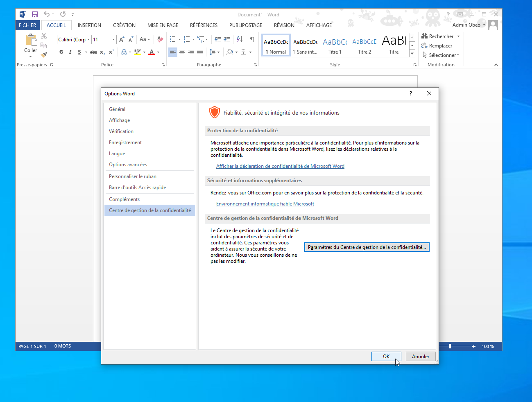Increase indent icon
Screen dimensions: 532x402
tap(227, 39)
